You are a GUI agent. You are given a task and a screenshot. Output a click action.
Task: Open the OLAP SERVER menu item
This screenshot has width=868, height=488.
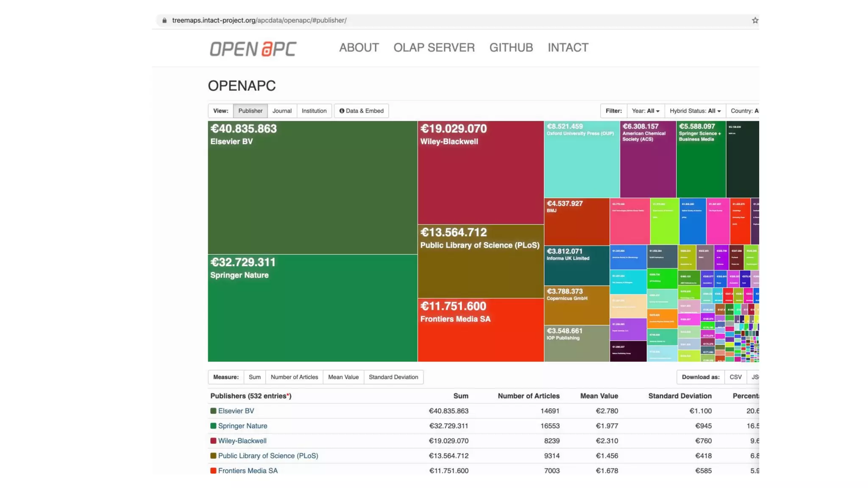[x=434, y=47]
